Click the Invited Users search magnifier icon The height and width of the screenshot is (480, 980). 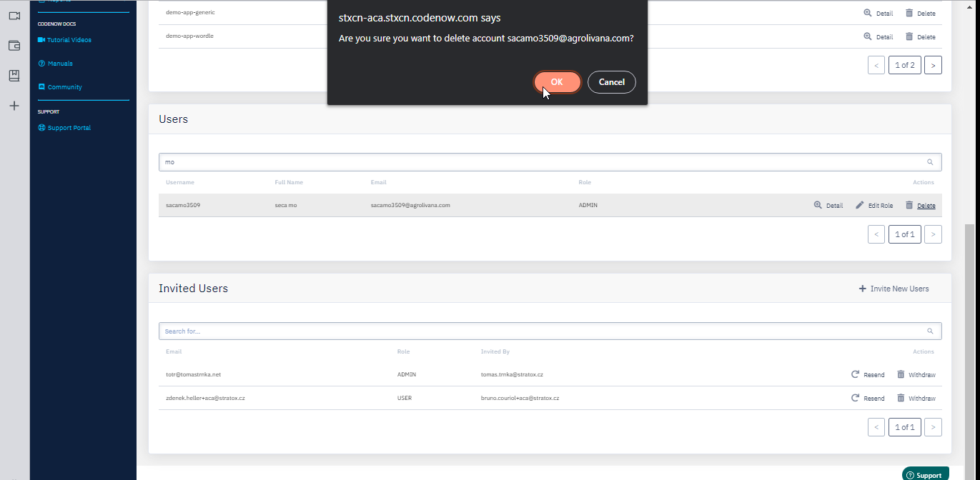[930, 331]
